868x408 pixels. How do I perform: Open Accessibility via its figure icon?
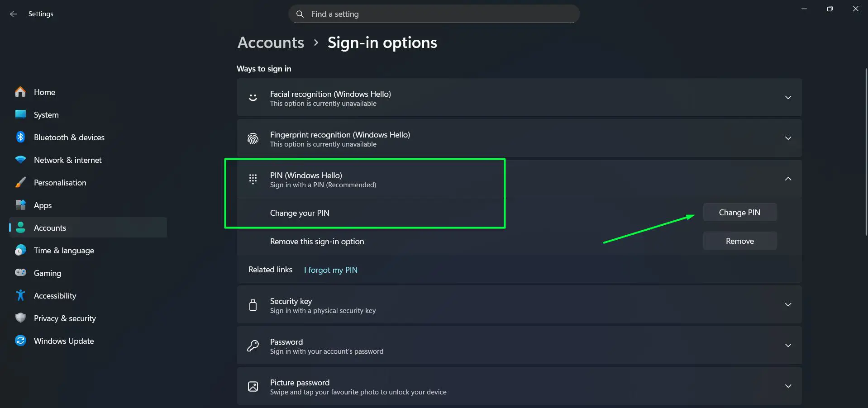point(21,295)
